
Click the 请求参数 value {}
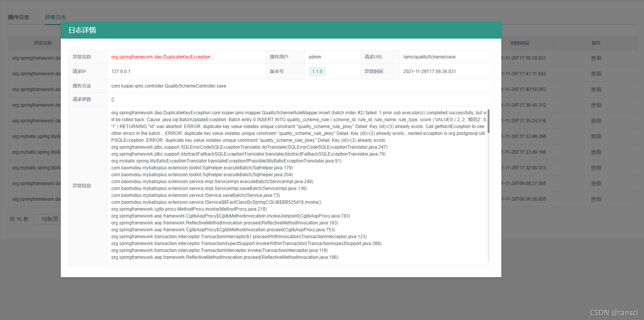113,99
